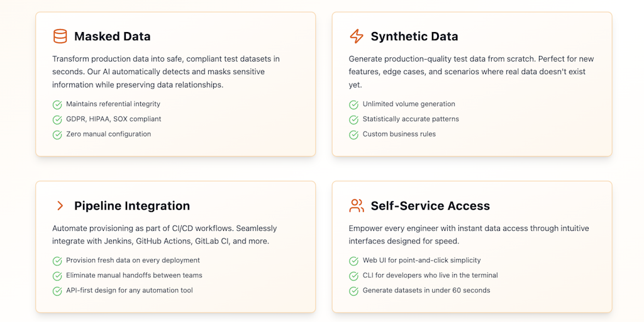Click the lightning bolt icon beside Synthetic Data

(x=357, y=36)
